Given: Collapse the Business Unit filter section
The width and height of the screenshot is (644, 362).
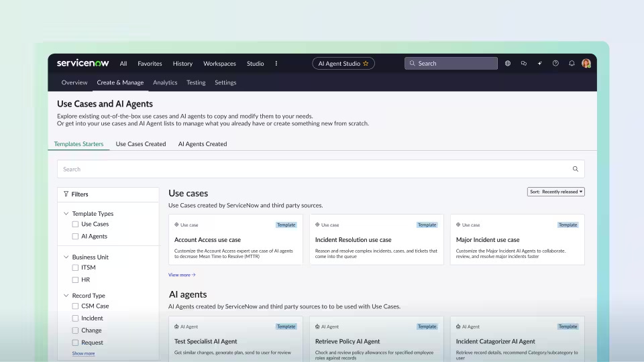Looking at the screenshot, I should click(66, 257).
